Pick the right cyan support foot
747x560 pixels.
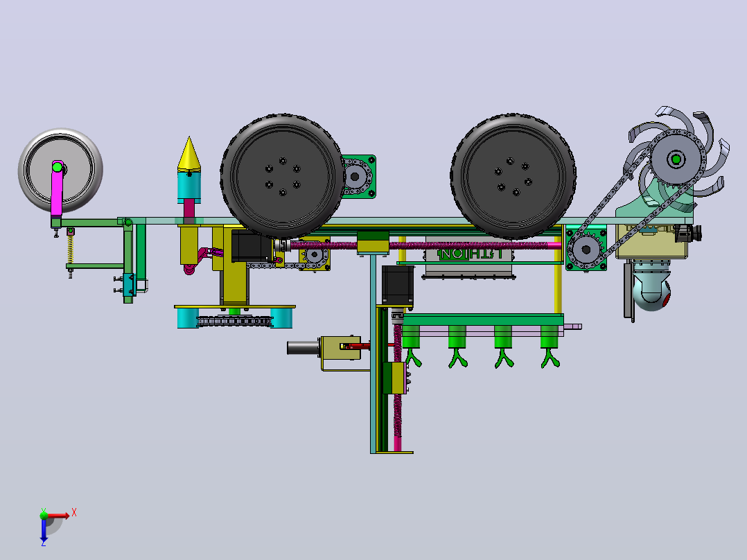click(x=281, y=318)
